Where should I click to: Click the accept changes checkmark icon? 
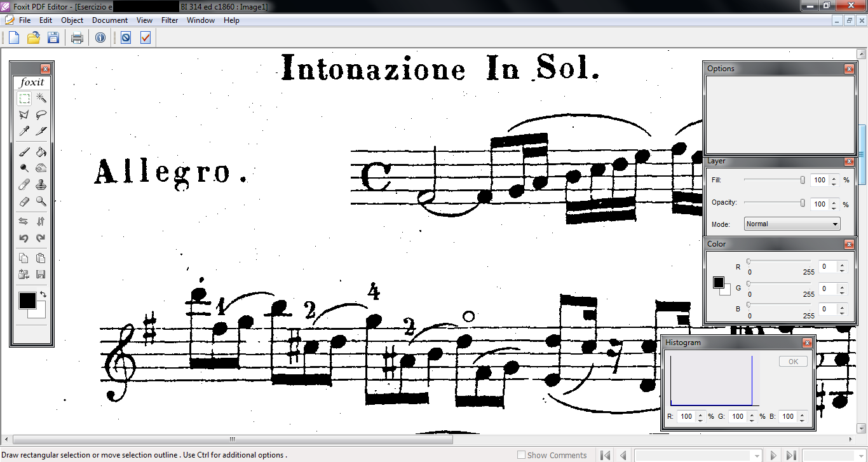click(146, 38)
